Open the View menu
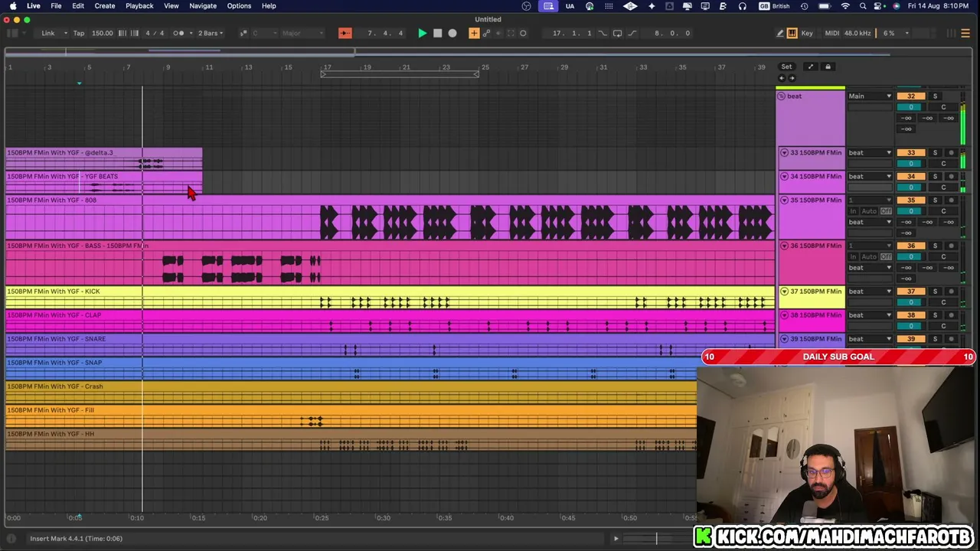Viewport: 980px width, 551px height. pos(171,6)
